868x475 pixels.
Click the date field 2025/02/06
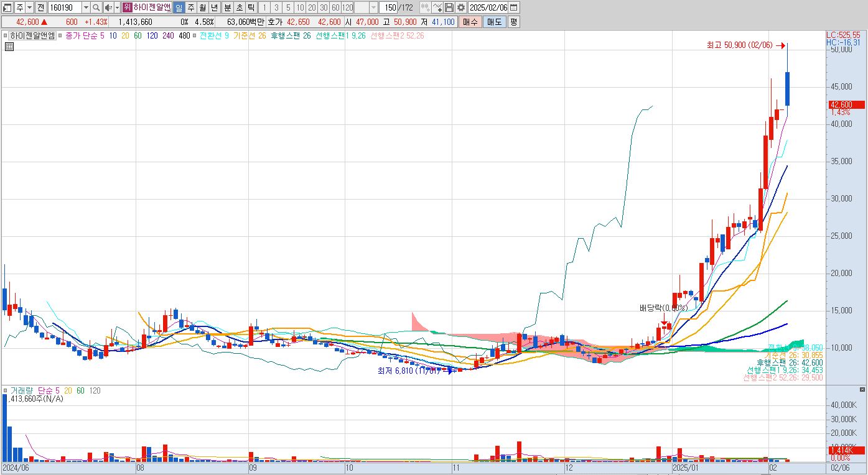click(x=488, y=7)
